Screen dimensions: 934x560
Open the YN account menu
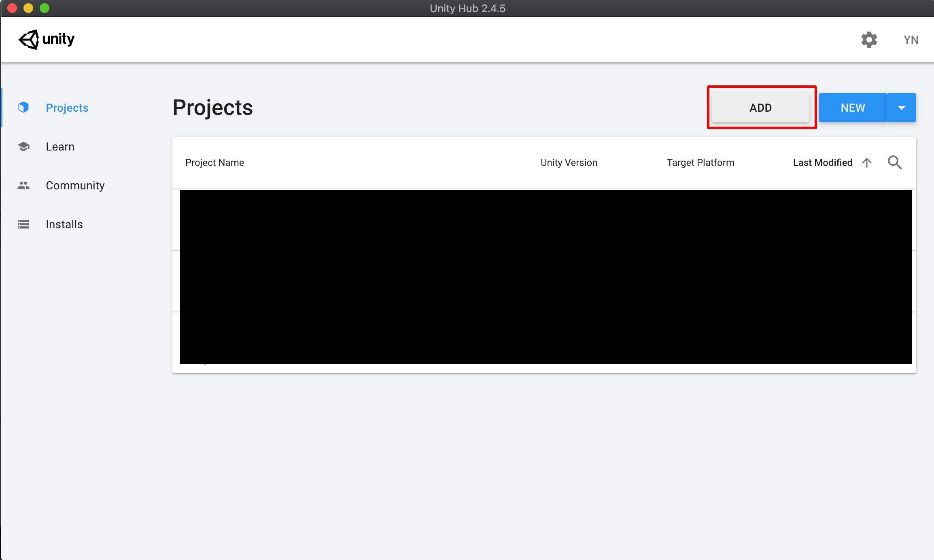[911, 40]
